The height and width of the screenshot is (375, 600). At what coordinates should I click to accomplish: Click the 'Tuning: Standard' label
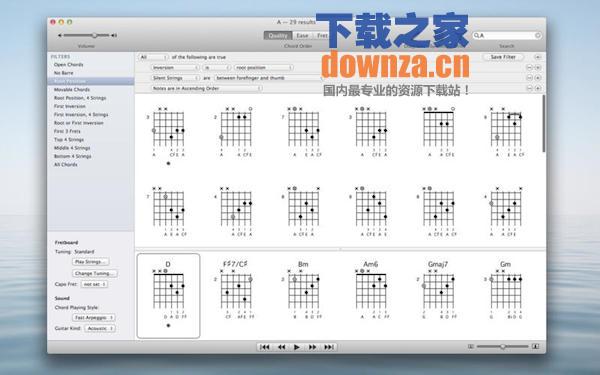click(75, 252)
